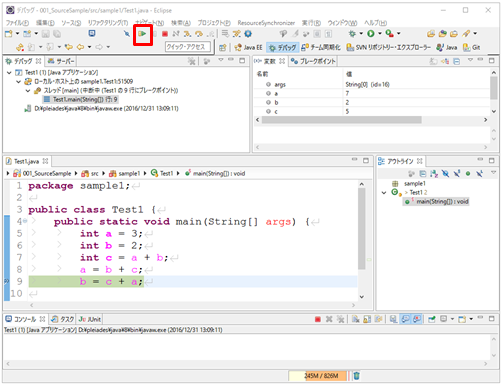This screenshot has height=385, width=502.
Task: Click the Back navigation arrow icon
Action: [80, 47]
